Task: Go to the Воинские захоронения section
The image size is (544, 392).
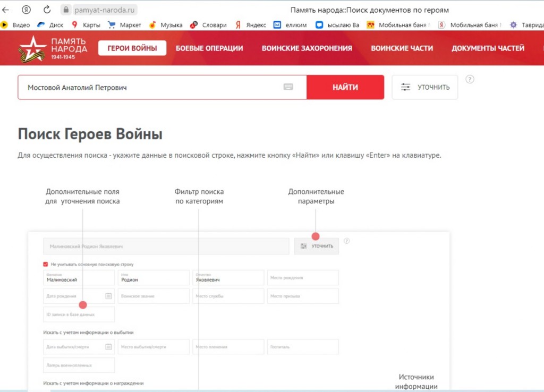Action: [307, 48]
